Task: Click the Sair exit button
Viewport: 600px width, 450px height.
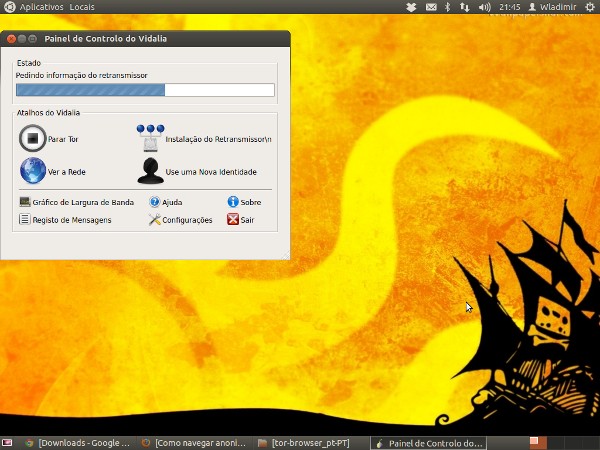Action: (241, 220)
